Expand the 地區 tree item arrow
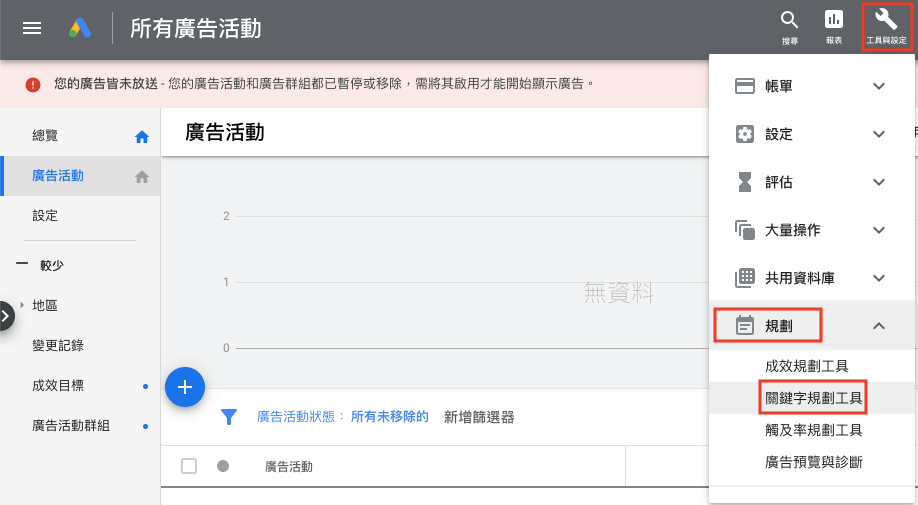 pyautogui.click(x=22, y=305)
